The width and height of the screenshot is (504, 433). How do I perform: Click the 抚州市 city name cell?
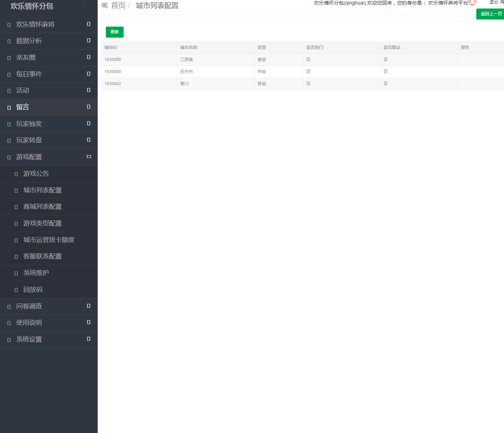(186, 72)
